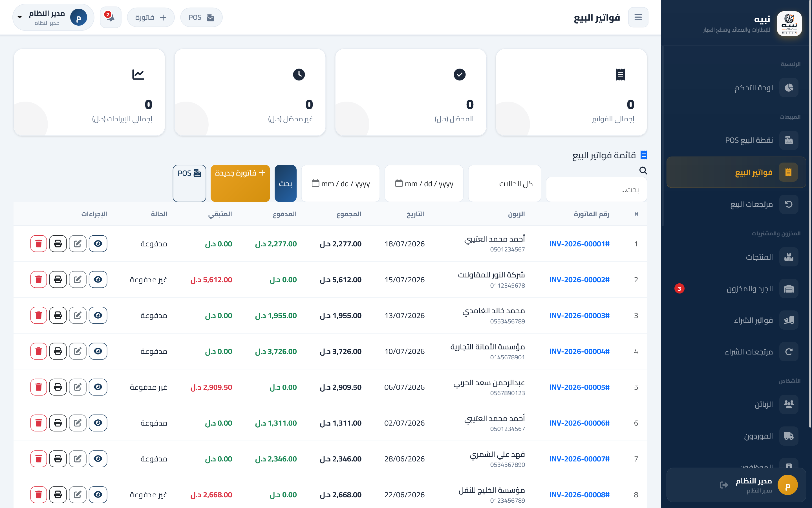View invoice INV-2026-00003 with eye icon

pos(98,316)
